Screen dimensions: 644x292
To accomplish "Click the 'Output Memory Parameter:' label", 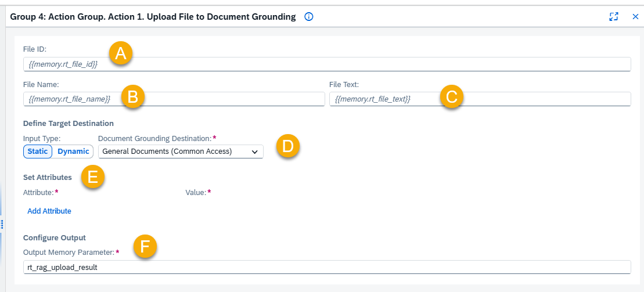I will 69,252.
